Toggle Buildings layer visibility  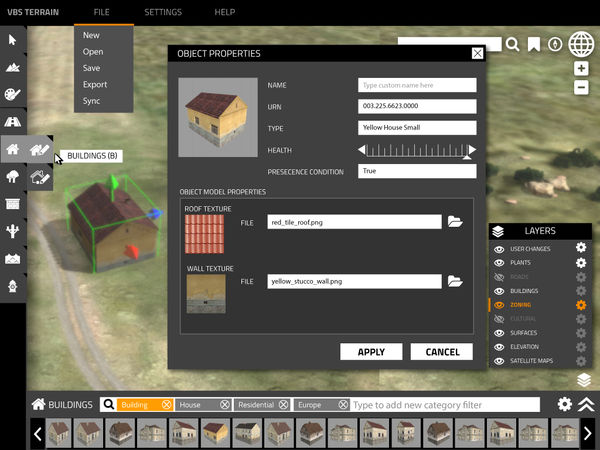tap(499, 291)
